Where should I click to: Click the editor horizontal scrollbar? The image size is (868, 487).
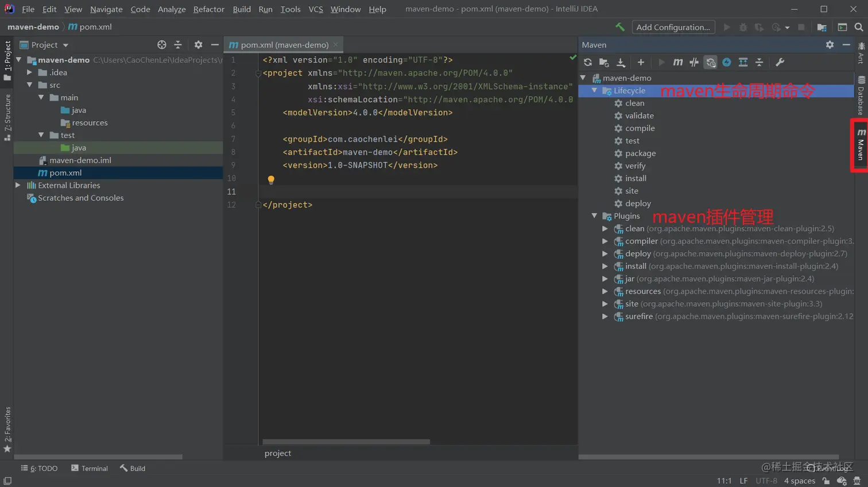pyautogui.click(x=346, y=442)
